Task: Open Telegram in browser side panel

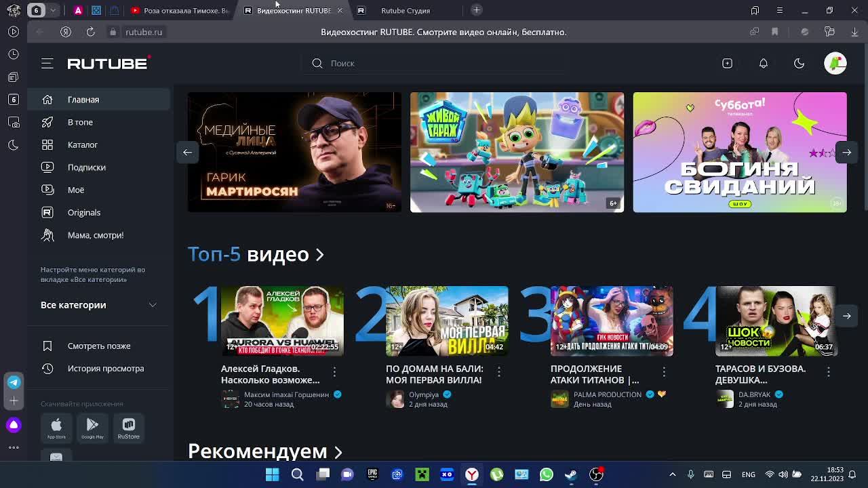Action: (14, 382)
